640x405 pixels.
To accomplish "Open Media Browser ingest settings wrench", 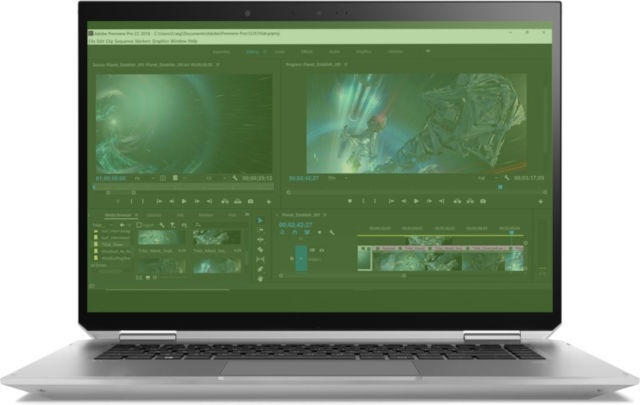I will (x=162, y=225).
